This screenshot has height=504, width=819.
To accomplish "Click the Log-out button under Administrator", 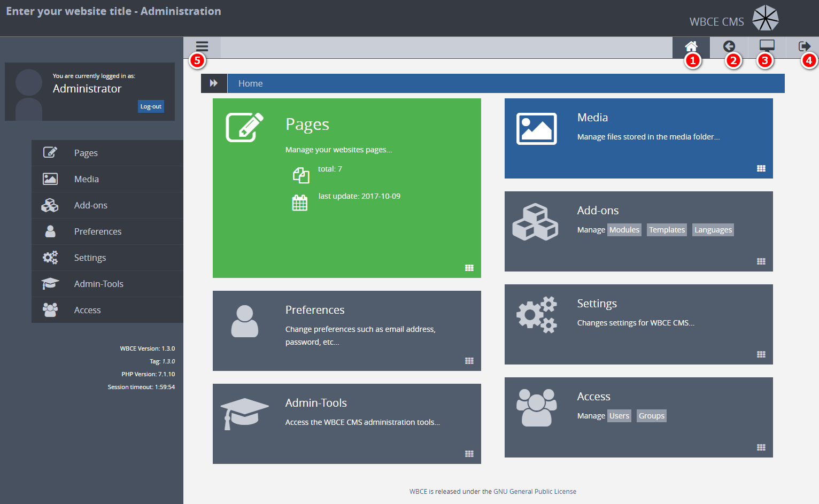I will pyautogui.click(x=151, y=106).
